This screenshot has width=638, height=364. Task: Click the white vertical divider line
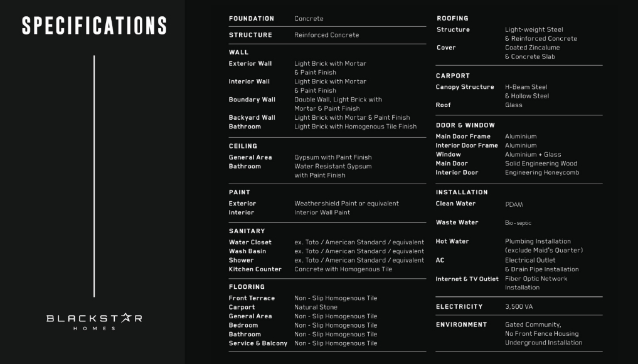click(x=94, y=175)
